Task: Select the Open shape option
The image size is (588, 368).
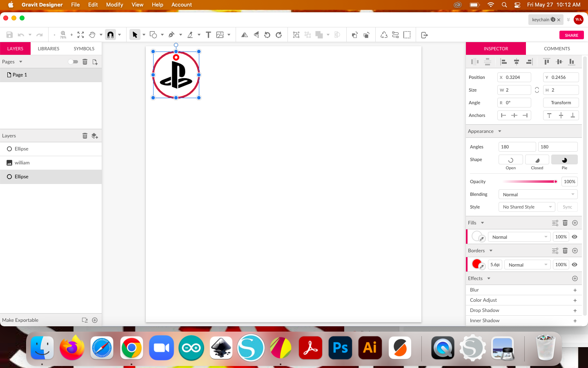Action: point(510,159)
